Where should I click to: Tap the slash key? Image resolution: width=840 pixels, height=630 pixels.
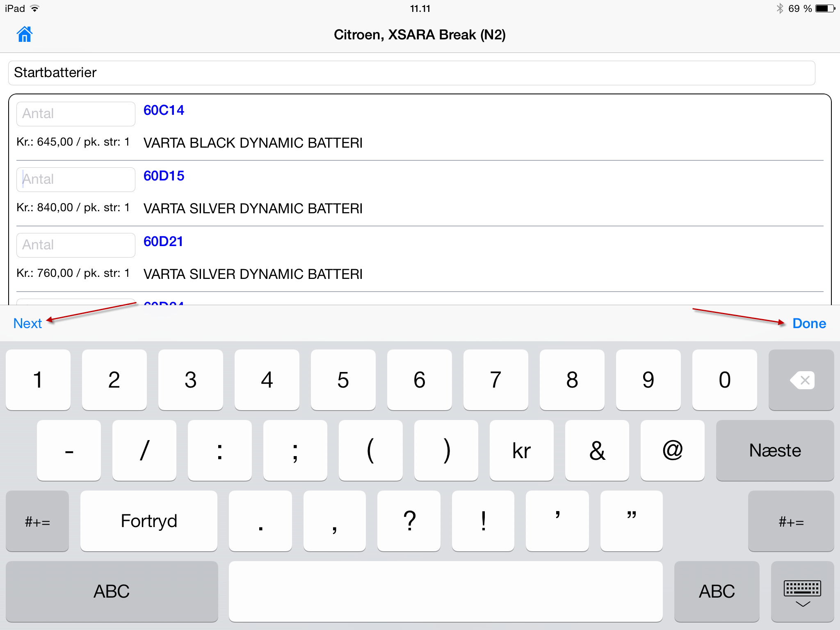pos(144,450)
